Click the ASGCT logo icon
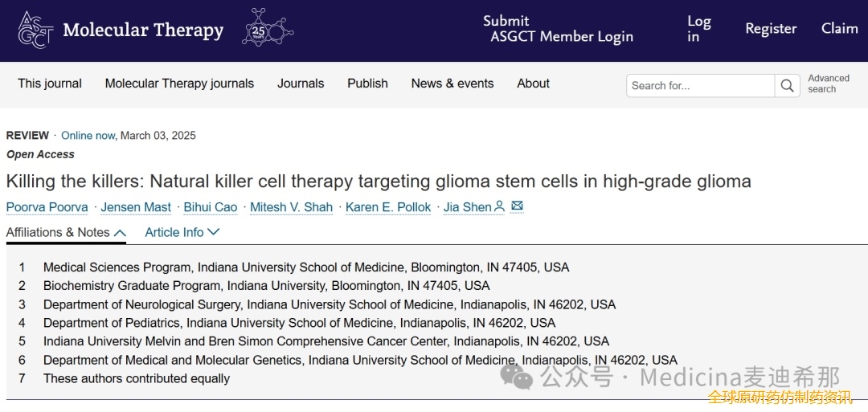The height and width of the screenshot is (412, 868). point(35,29)
